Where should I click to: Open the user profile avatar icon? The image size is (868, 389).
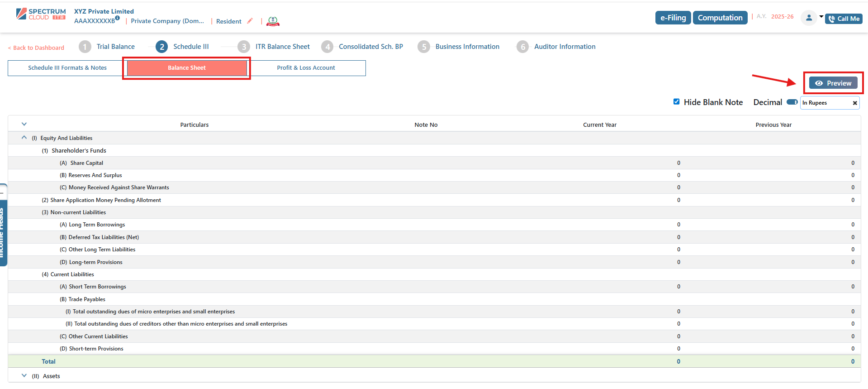point(808,18)
